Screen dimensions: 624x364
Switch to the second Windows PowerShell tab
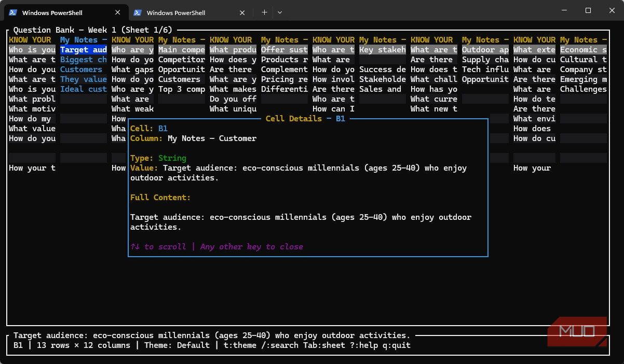(189, 12)
